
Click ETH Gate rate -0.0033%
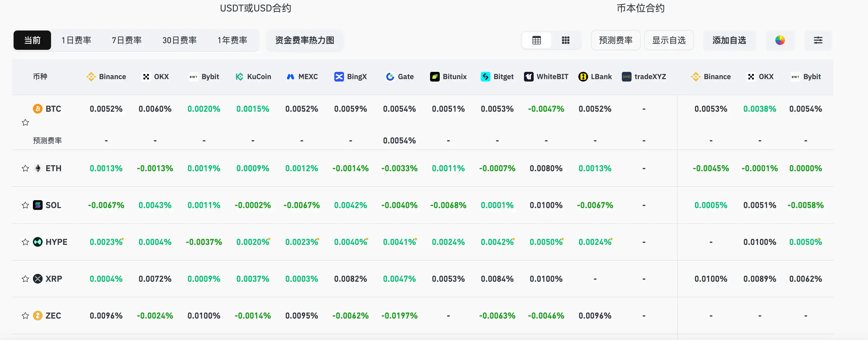(399, 168)
